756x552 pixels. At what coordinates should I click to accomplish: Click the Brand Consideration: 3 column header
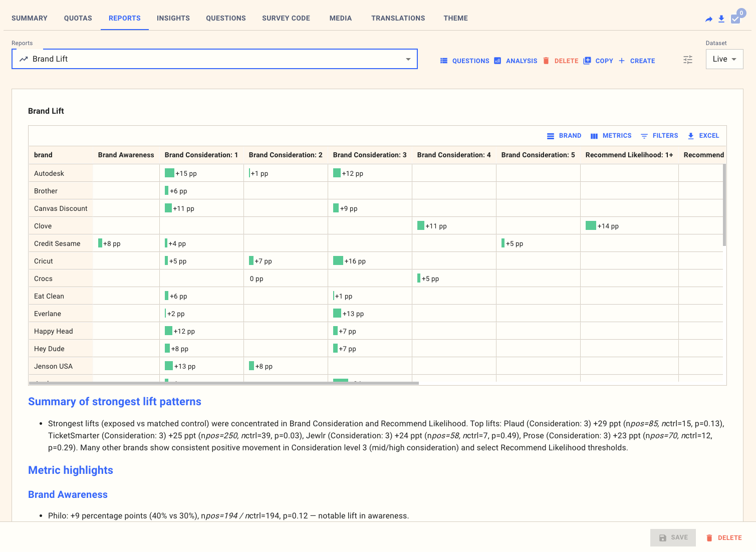[369, 155]
